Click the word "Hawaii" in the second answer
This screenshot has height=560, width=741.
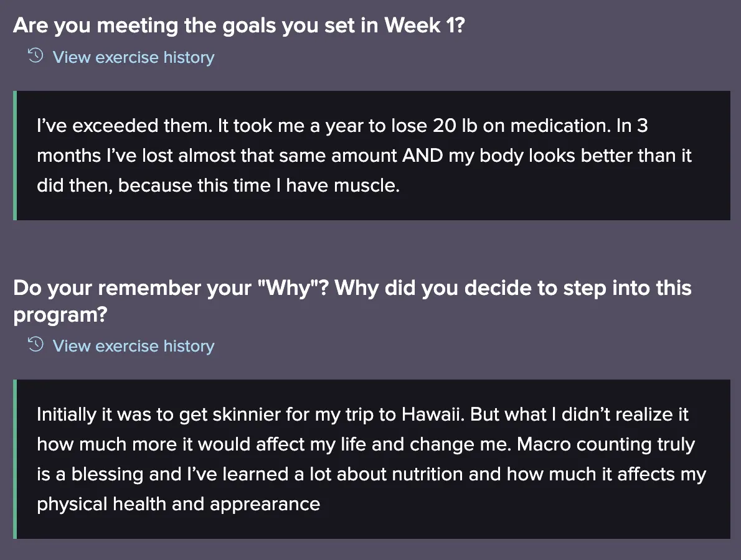coord(433,414)
